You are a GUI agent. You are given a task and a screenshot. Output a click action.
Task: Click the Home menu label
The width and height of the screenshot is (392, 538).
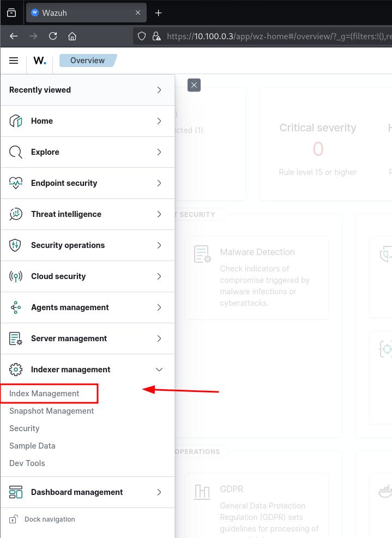(42, 121)
